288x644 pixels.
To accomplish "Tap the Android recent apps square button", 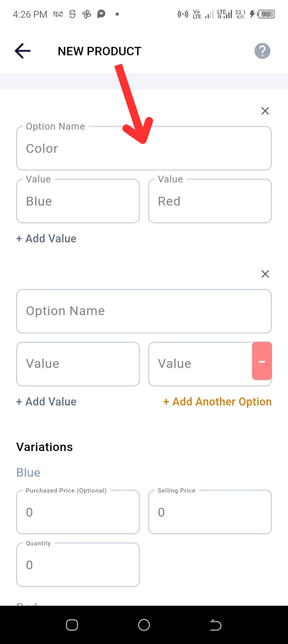I will point(72,625).
